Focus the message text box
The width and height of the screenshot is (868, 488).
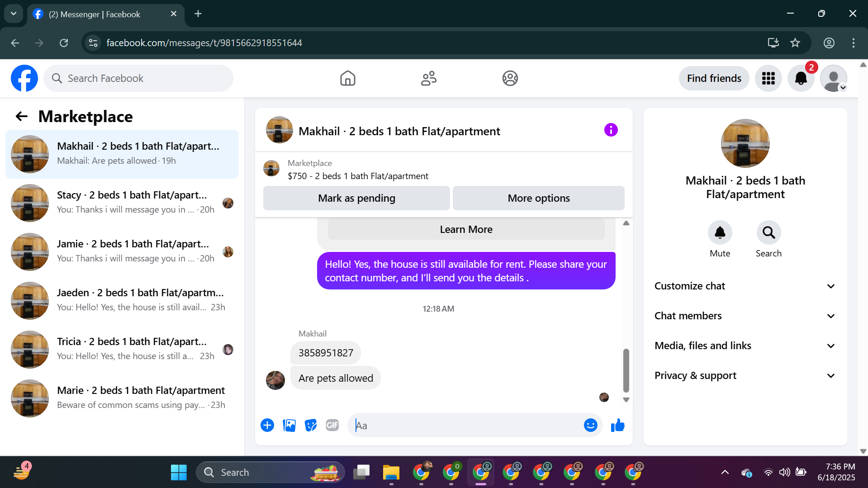pos(466,425)
